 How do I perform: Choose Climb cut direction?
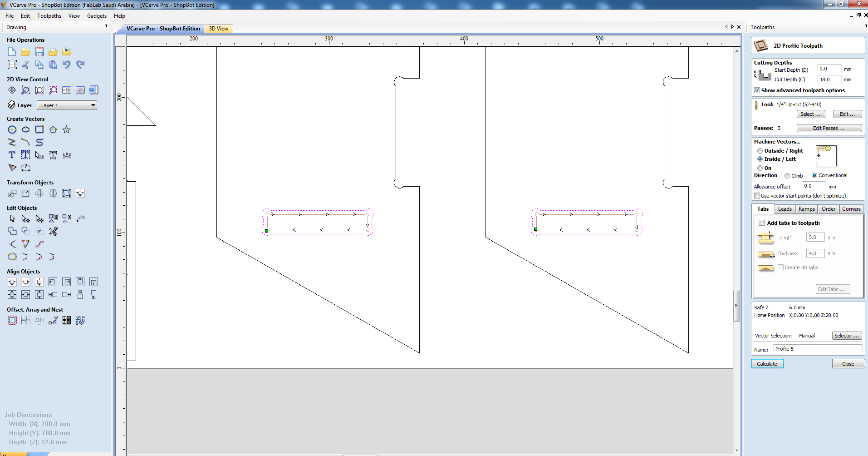[787, 176]
